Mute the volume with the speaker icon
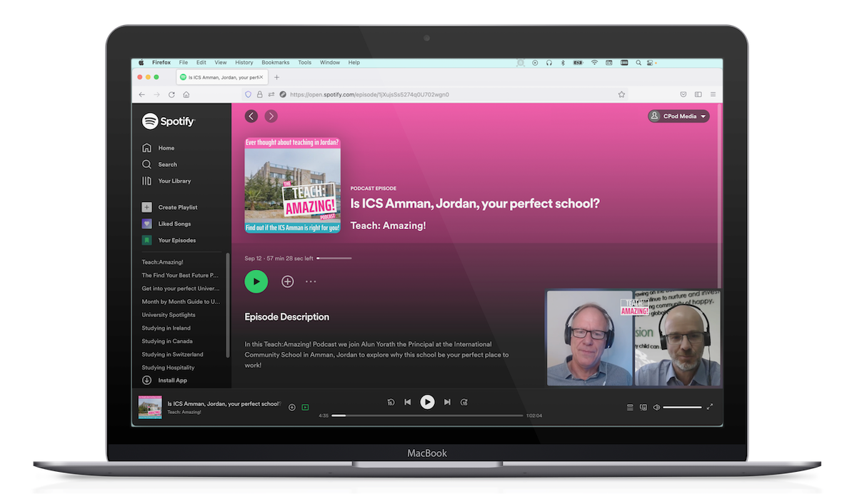The width and height of the screenshot is (857, 504). click(656, 408)
